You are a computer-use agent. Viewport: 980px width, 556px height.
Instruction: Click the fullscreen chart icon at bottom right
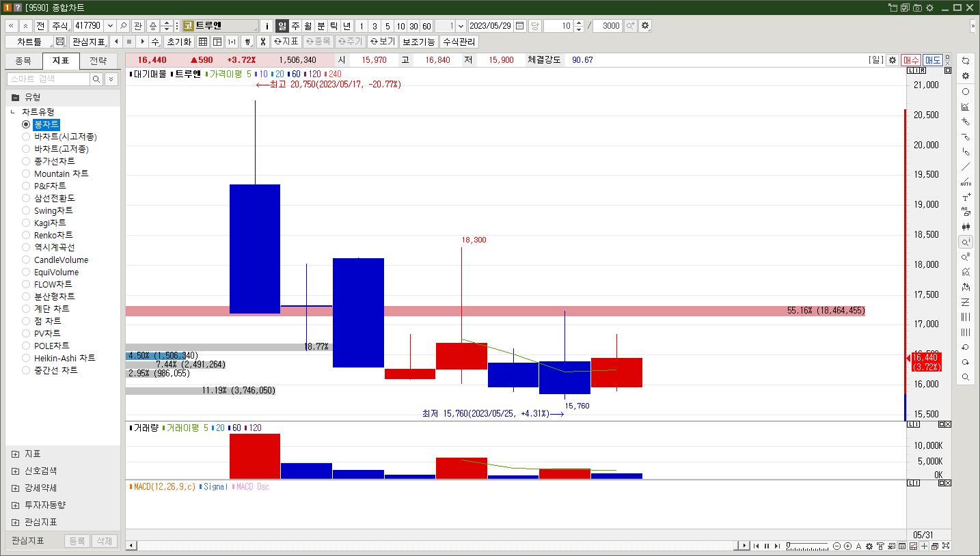946,546
